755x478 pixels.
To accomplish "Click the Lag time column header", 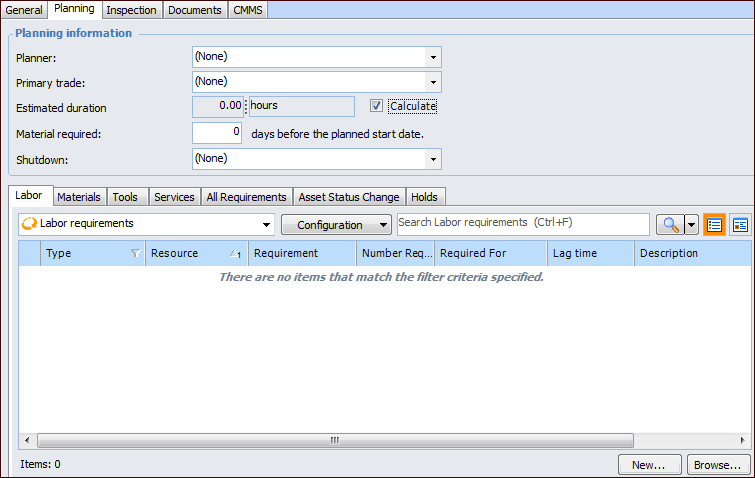I will click(x=591, y=253).
